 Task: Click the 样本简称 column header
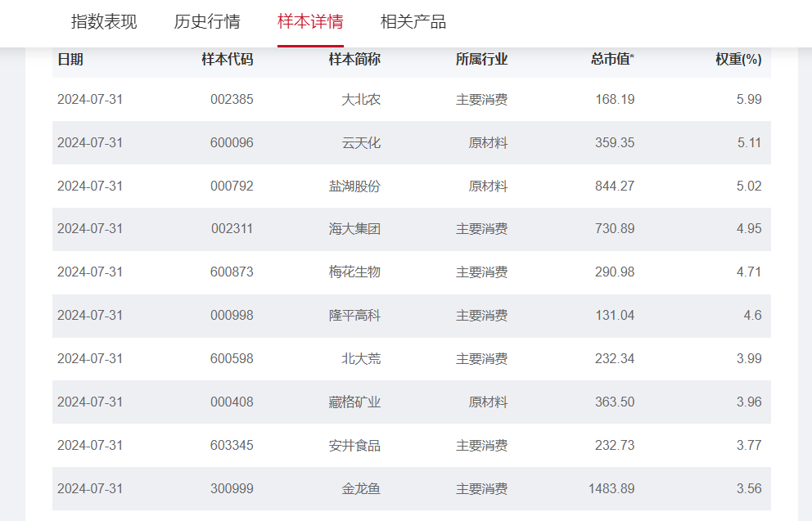354,60
